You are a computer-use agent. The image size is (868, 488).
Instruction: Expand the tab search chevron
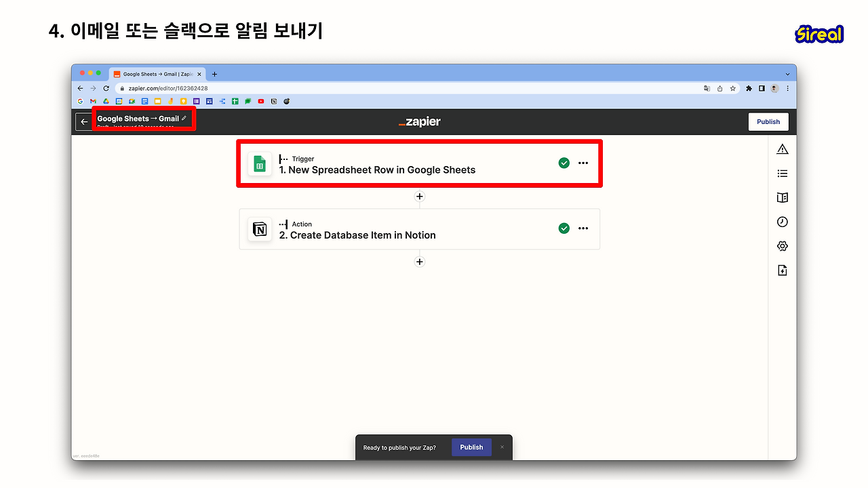click(x=788, y=74)
